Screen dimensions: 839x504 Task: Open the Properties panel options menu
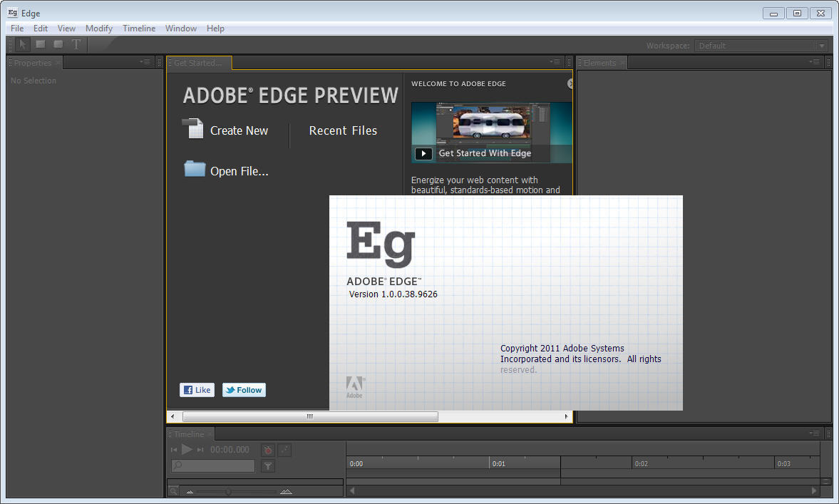coord(145,62)
